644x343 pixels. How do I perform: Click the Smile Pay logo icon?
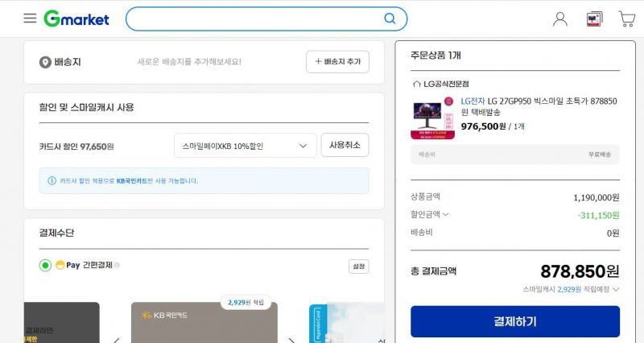point(60,266)
